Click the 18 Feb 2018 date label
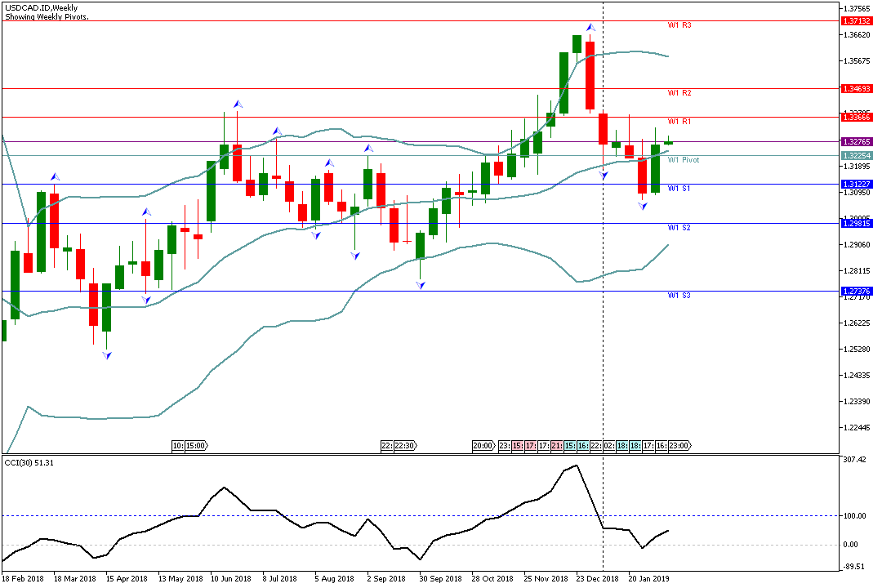 click(23, 578)
